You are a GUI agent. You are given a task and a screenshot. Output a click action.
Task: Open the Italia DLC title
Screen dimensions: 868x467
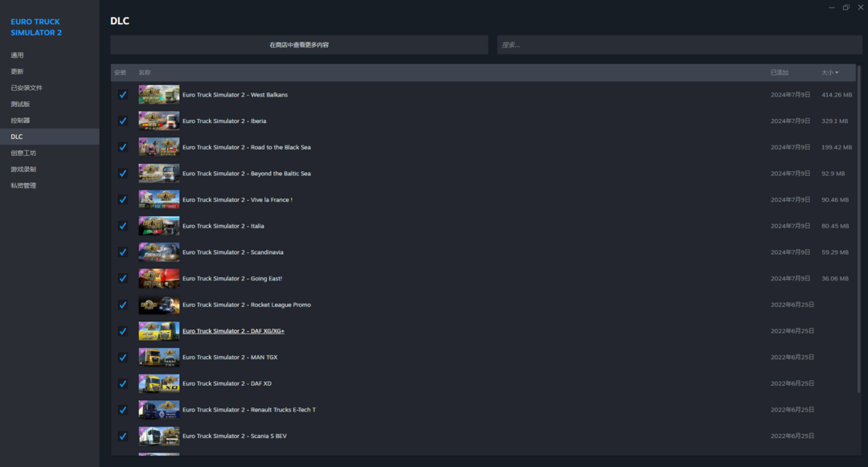coord(223,226)
